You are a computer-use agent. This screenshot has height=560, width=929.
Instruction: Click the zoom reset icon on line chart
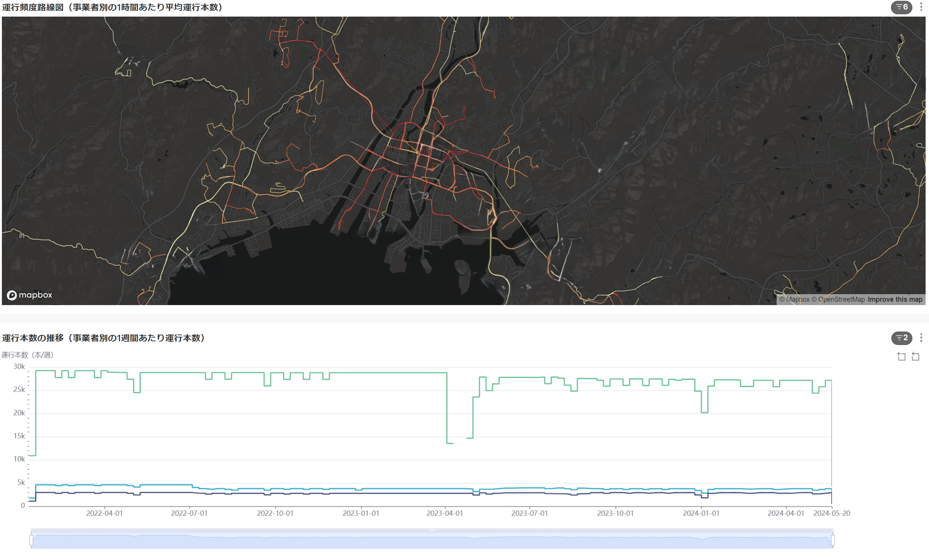click(x=915, y=356)
